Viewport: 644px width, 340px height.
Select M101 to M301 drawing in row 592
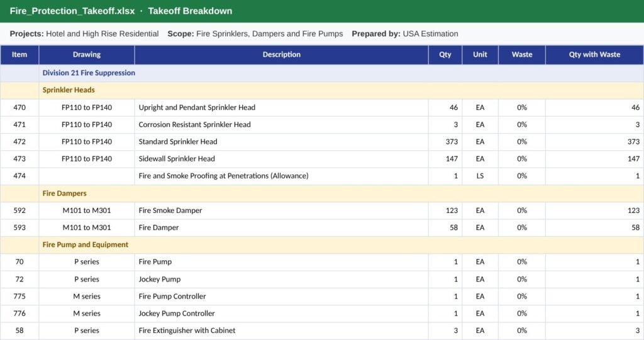click(87, 211)
